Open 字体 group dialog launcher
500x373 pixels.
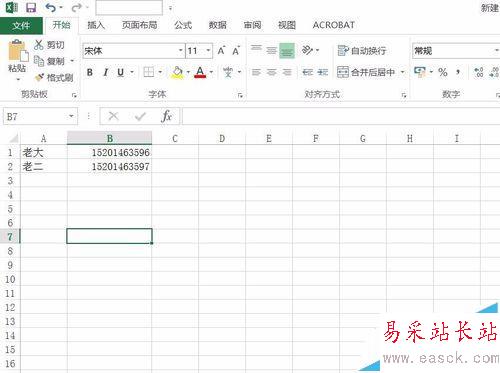[x=240, y=95]
